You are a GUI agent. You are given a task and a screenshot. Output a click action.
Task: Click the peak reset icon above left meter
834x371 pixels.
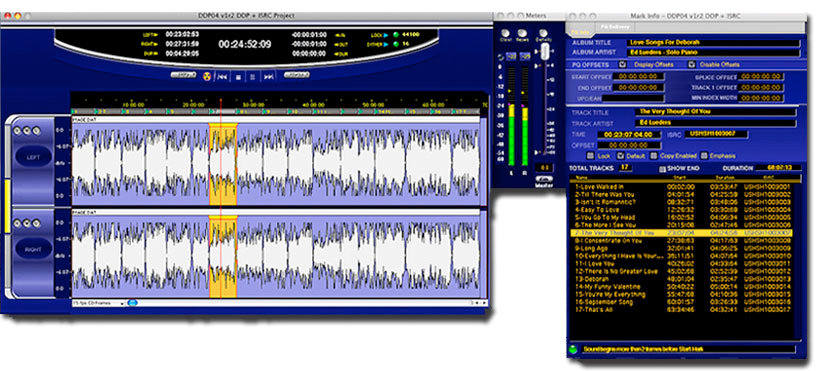pos(500,56)
